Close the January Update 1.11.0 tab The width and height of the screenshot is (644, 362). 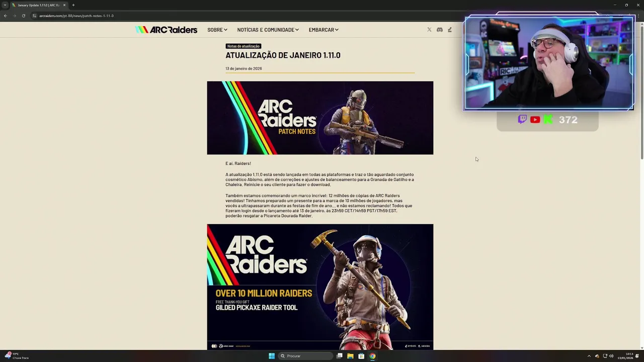pyautogui.click(x=64, y=5)
